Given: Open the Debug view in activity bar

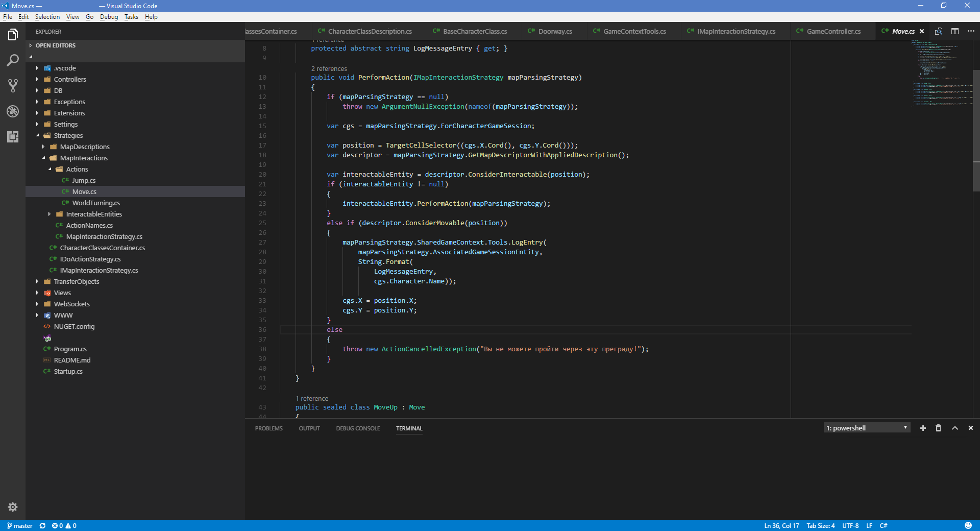Looking at the screenshot, I should tap(13, 111).
